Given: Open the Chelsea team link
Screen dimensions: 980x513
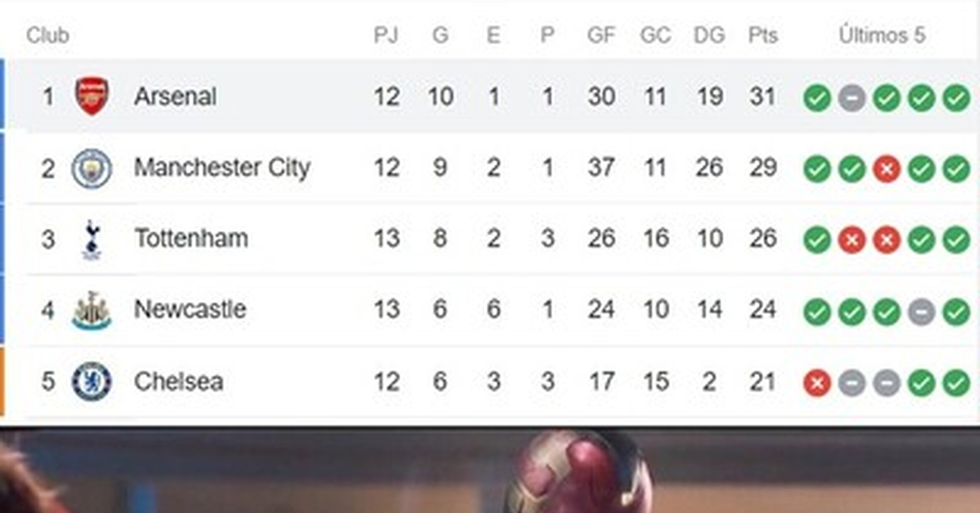Looking at the screenshot, I should pyautogui.click(x=178, y=382).
